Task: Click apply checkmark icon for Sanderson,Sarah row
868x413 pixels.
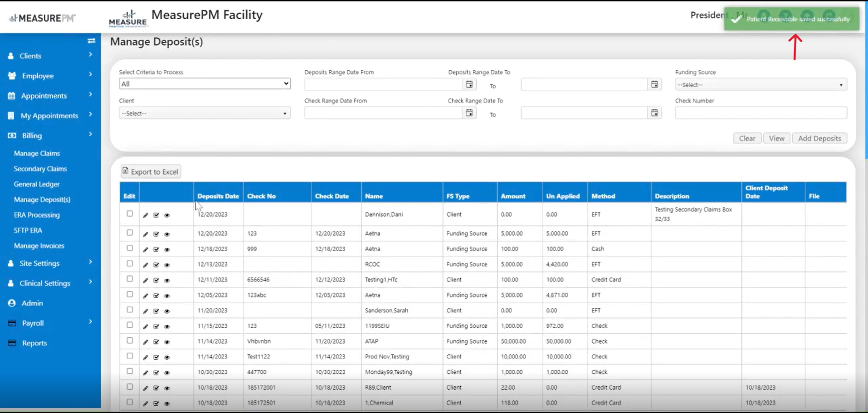Action: 156,311
